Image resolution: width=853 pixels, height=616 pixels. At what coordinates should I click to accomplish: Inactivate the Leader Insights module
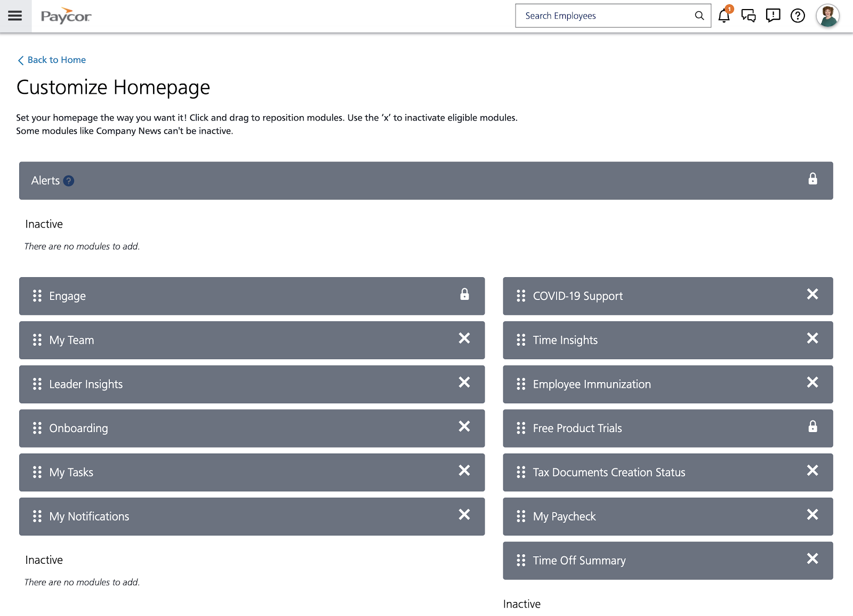[464, 383]
